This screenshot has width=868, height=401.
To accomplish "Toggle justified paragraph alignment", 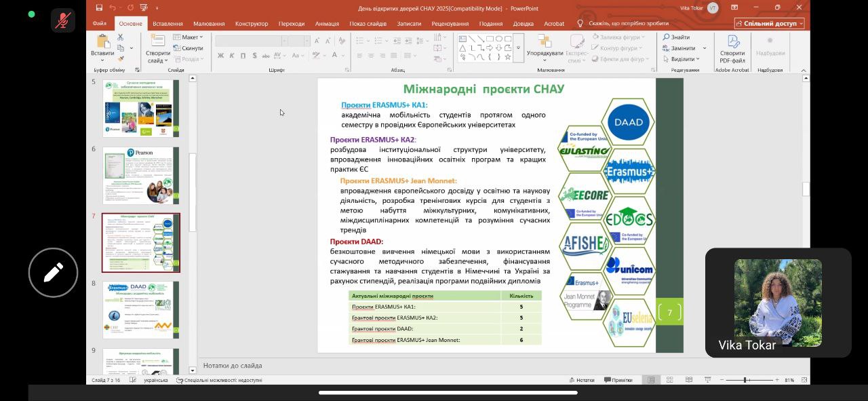I will (x=393, y=56).
